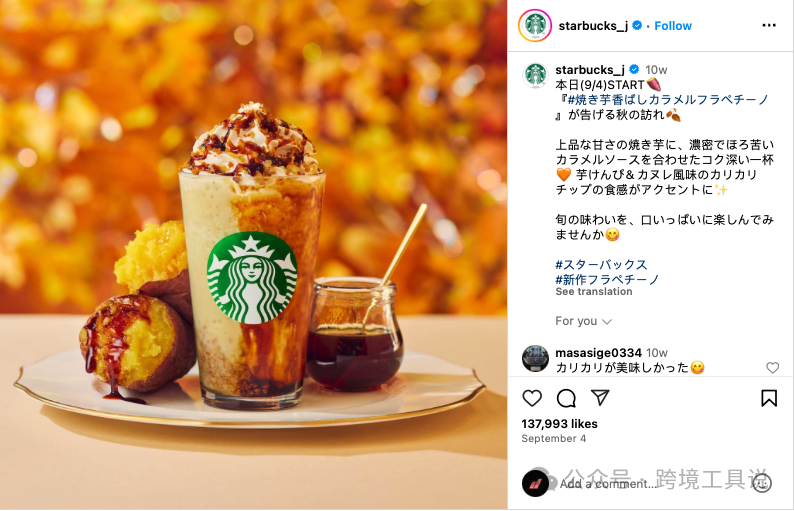Save the post with the bookmark icon
The image size is (794, 511).
click(x=769, y=398)
